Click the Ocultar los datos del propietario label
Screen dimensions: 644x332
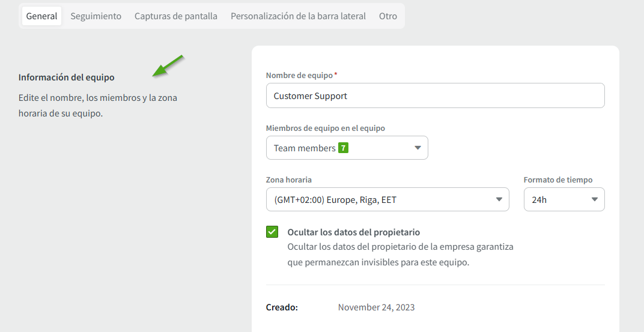pyautogui.click(x=353, y=232)
